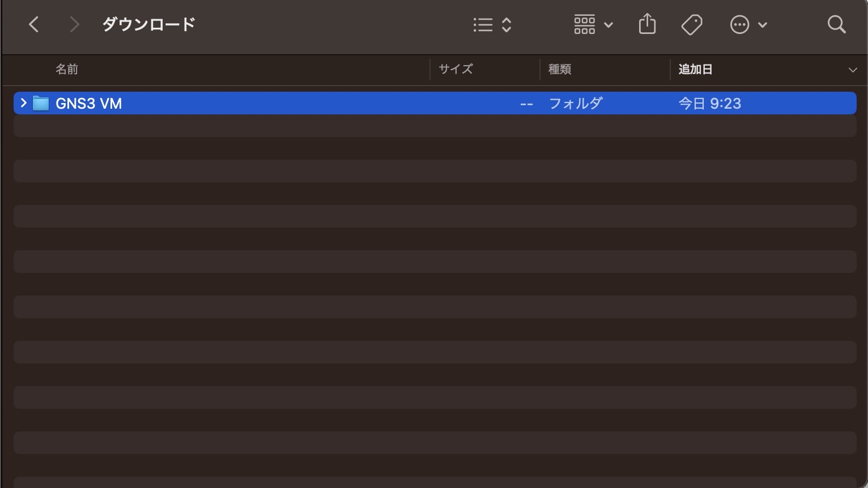Click the More options ellipsis icon
Image resolution: width=868 pixels, height=488 pixels.
point(739,24)
